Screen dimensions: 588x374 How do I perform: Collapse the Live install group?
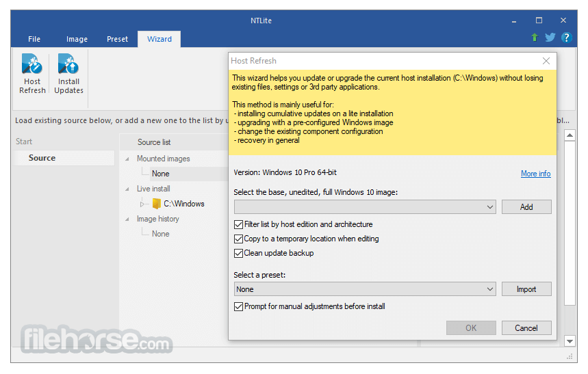click(x=127, y=189)
